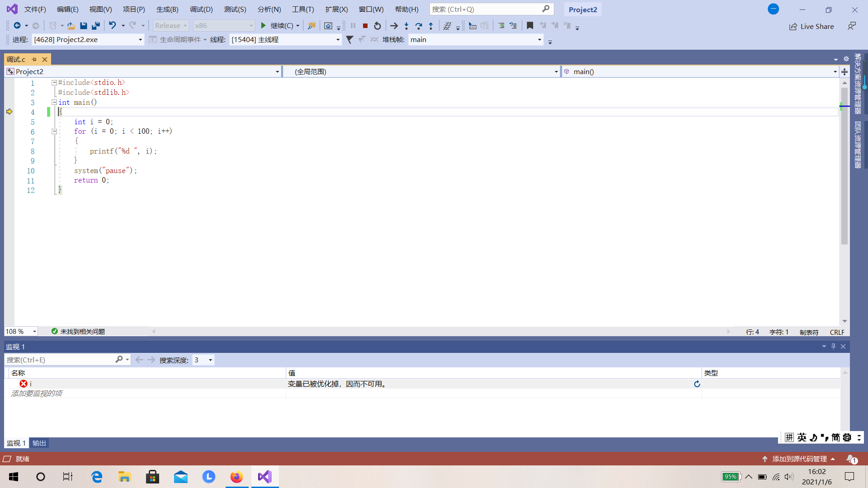868x488 pixels.
Task: Click the Stop Debugging red square
Action: pyautogui.click(x=365, y=26)
